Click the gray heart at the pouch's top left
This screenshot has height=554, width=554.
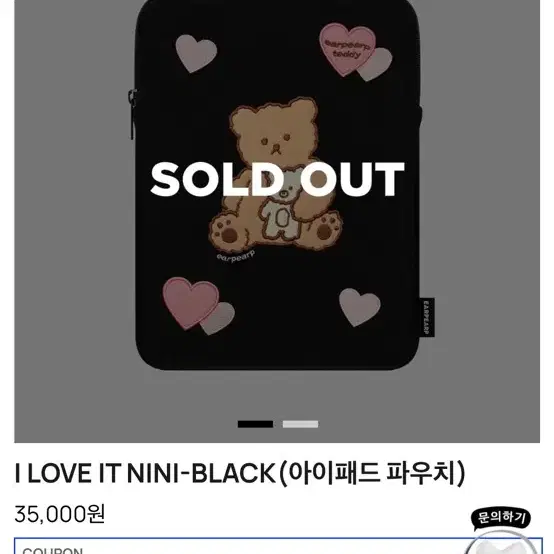point(196,53)
